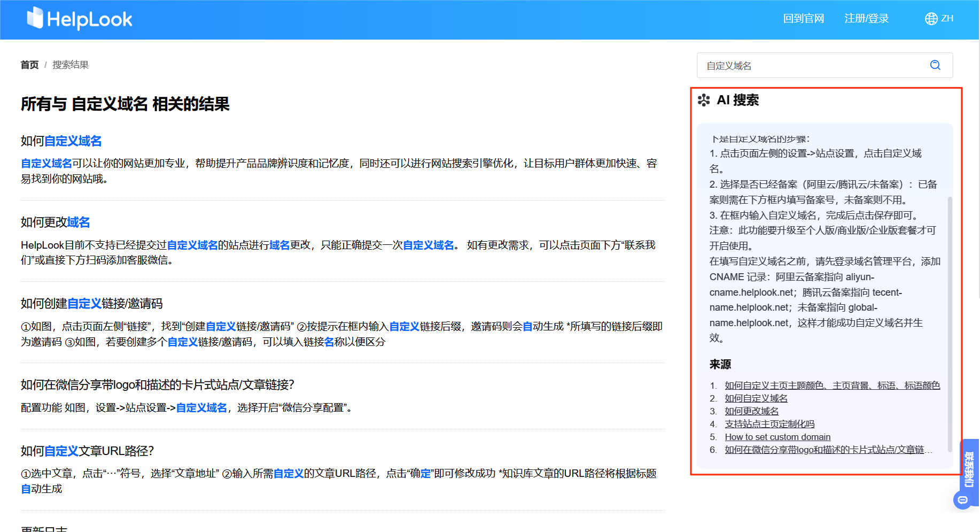Image resolution: width=980 pixels, height=532 pixels.
Task: Open source link 支持站点主页定制化吗
Action: tap(769, 424)
